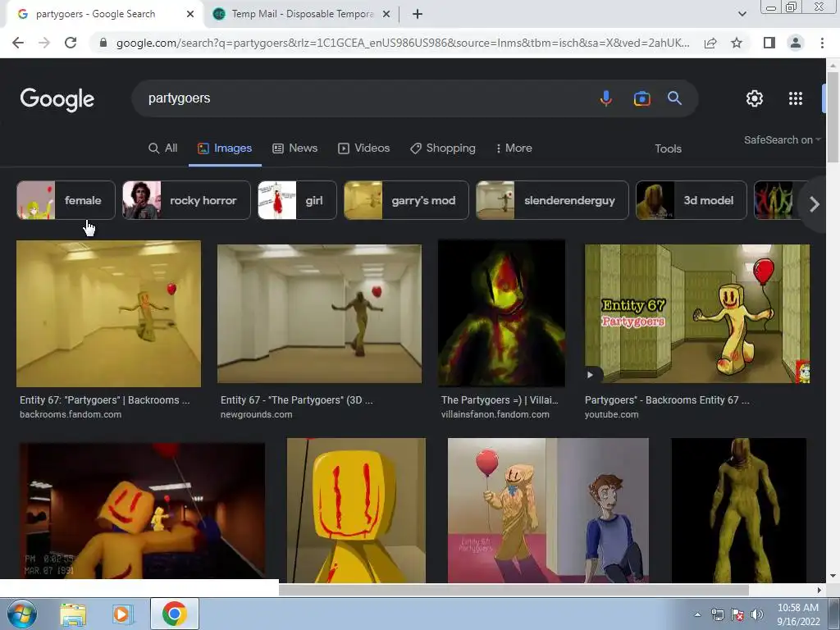Open the dark 3D creature image on black

point(739,510)
